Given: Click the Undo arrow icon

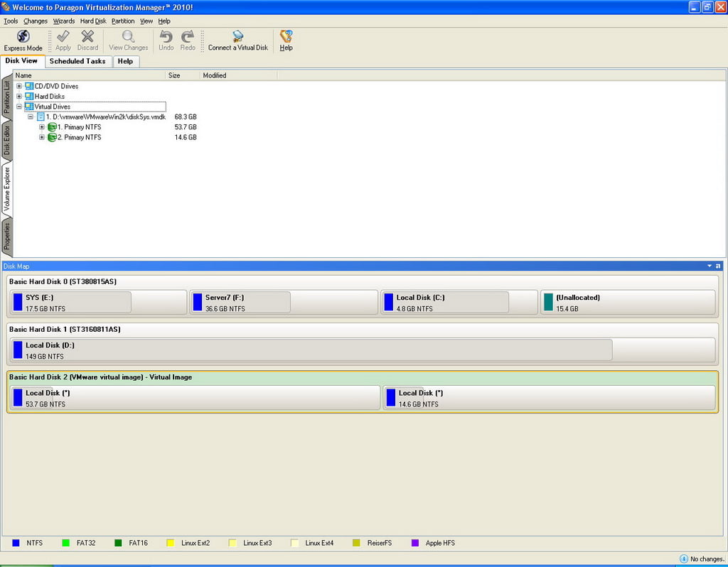Looking at the screenshot, I should pos(166,36).
